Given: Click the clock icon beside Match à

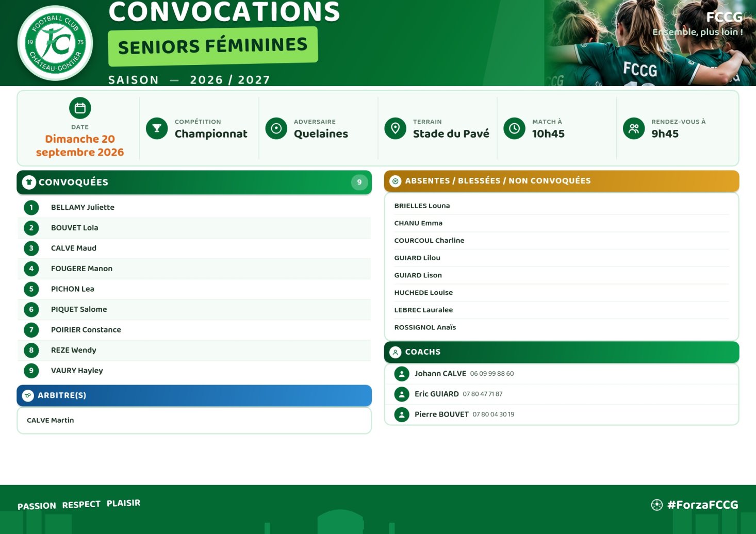Looking at the screenshot, I should (x=515, y=128).
